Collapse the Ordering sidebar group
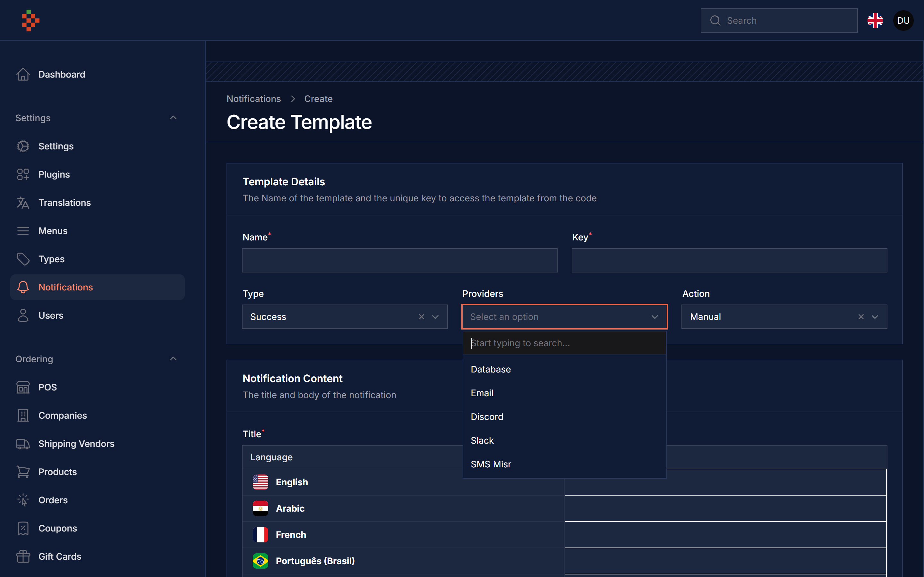The width and height of the screenshot is (924, 577). coord(173,359)
